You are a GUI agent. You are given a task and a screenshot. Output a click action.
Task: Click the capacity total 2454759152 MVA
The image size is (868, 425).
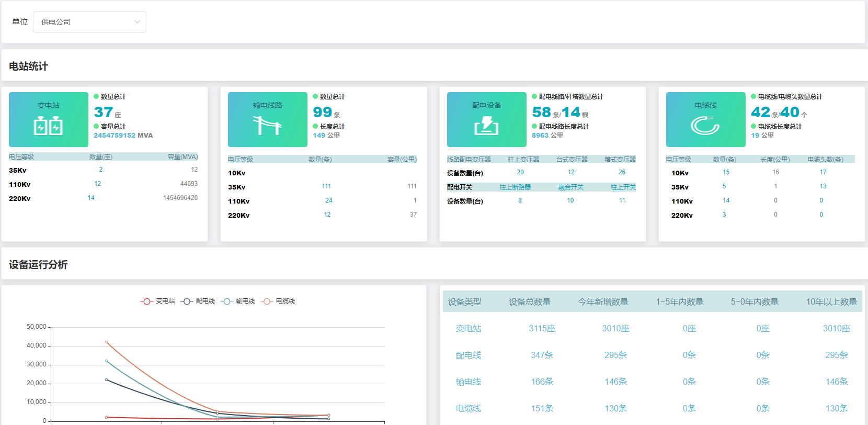click(123, 136)
